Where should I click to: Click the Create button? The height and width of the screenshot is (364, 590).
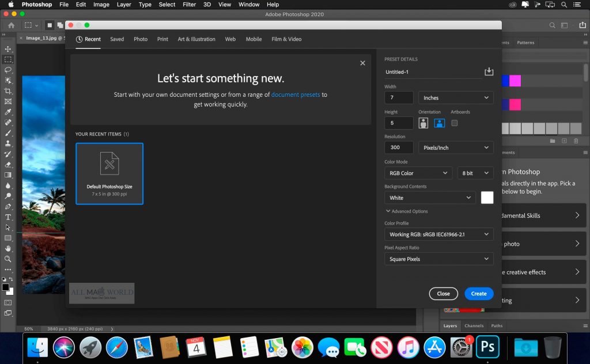point(479,294)
